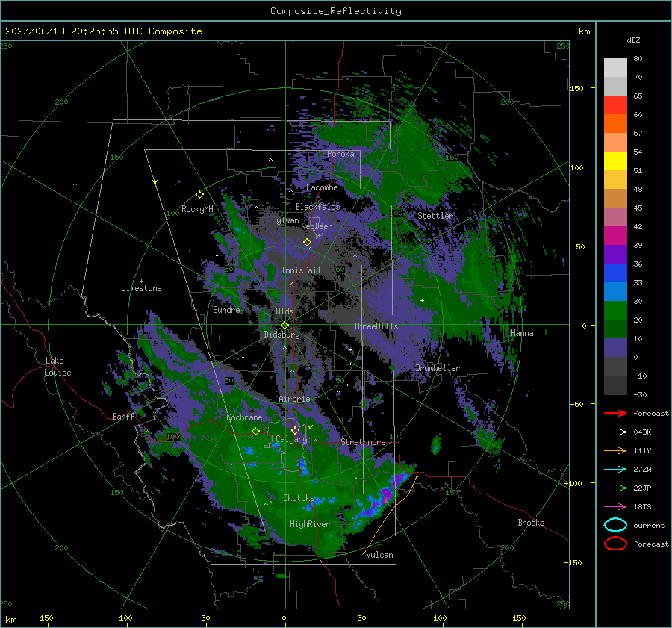The width and height of the screenshot is (672, 628).
Task: Click the Innisfail label
Action: (301, 270)
